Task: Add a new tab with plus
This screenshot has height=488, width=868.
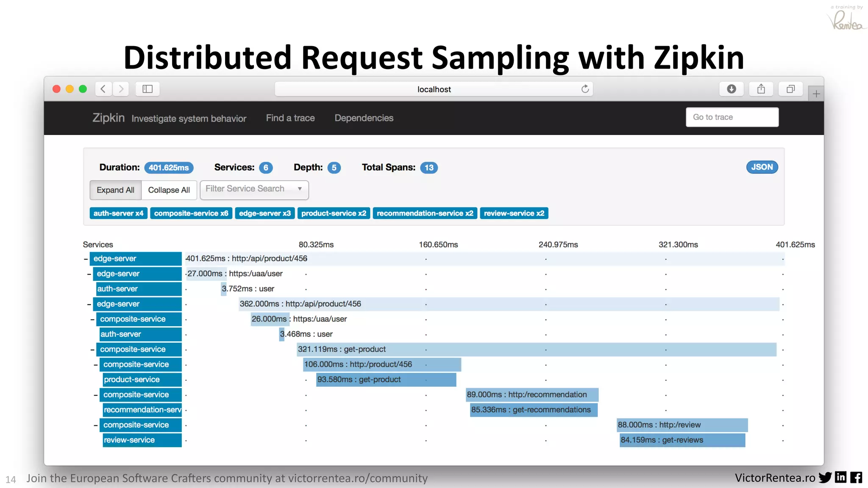Action: pyautogui.click(x=816, y=94)
